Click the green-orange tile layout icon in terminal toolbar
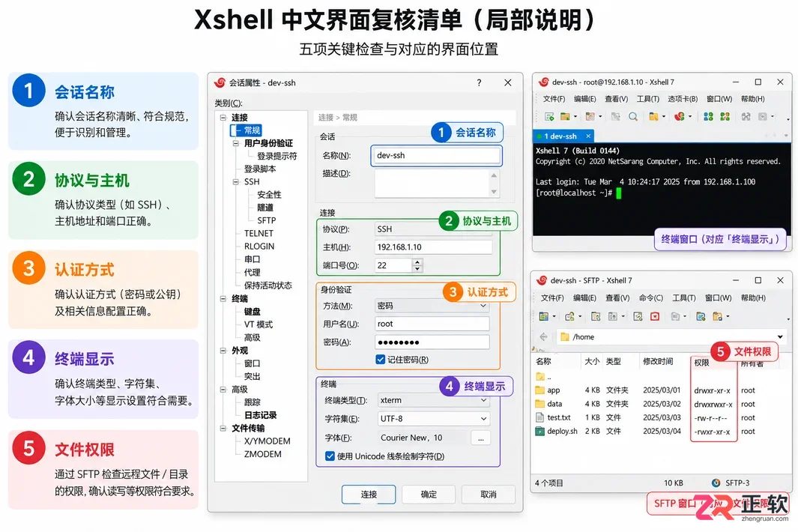The image size is (798, 532). pos(725,117)
